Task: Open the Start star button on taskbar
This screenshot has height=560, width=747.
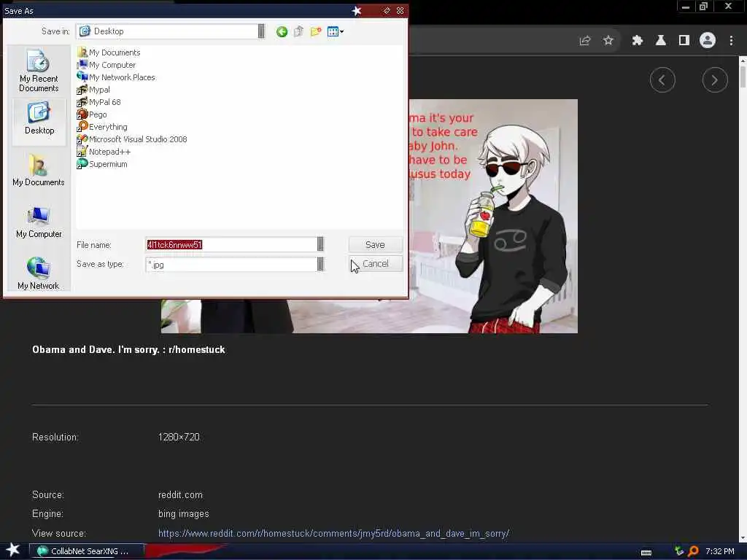Action: point(13,550)
